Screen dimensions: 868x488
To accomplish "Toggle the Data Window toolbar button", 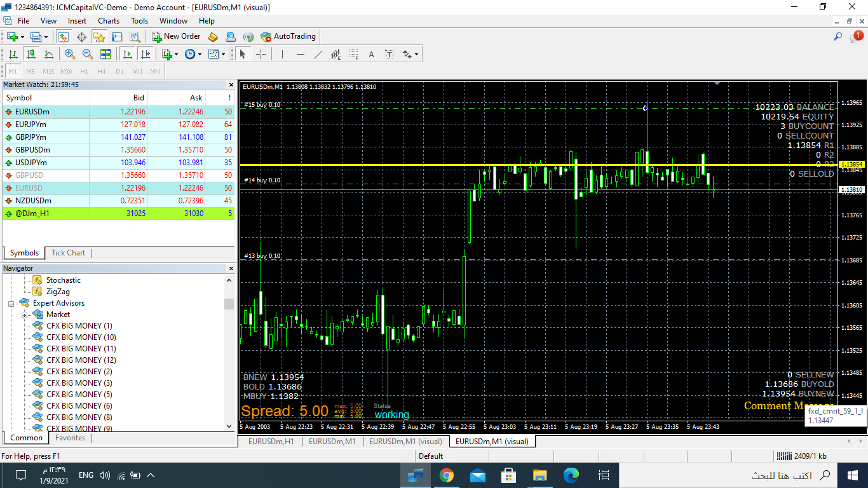I will point(81,36).
